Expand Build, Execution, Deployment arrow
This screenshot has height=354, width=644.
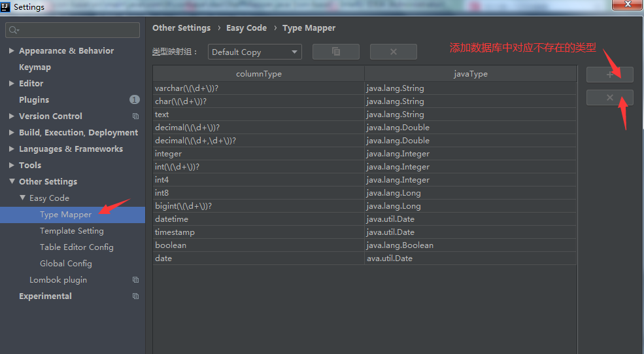click(12, 132)
